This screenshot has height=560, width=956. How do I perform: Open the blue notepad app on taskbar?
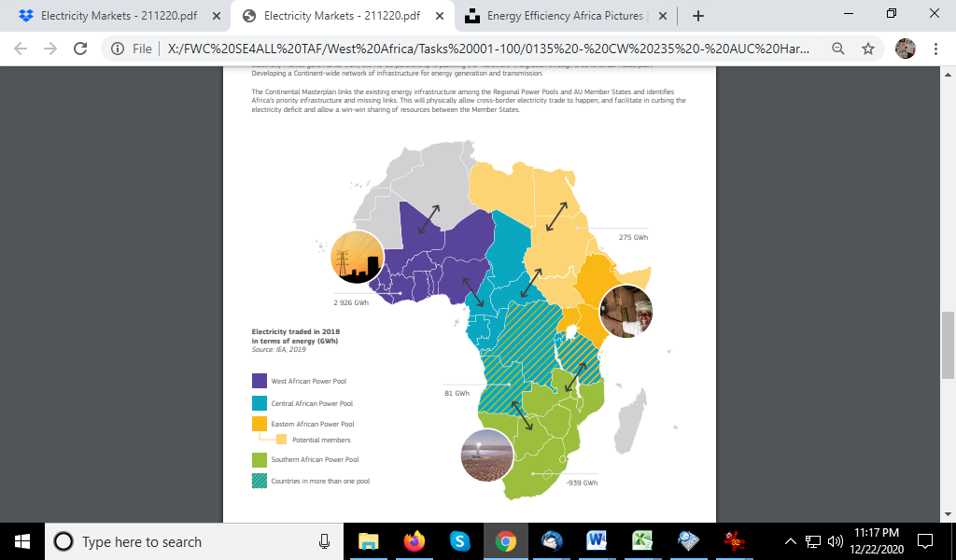[x=688, y=541]
